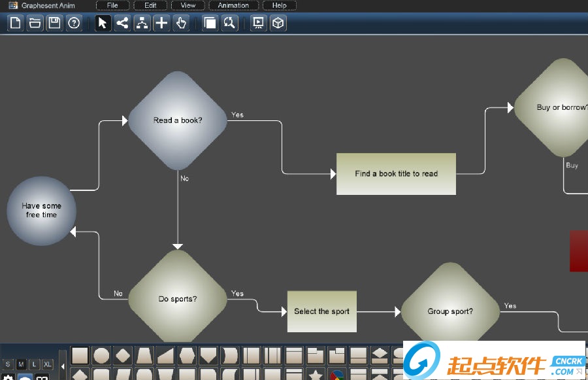Pick the rounded diamond shape in top row
This screenshot has height=380, width=588.
[x=123, y=356]
